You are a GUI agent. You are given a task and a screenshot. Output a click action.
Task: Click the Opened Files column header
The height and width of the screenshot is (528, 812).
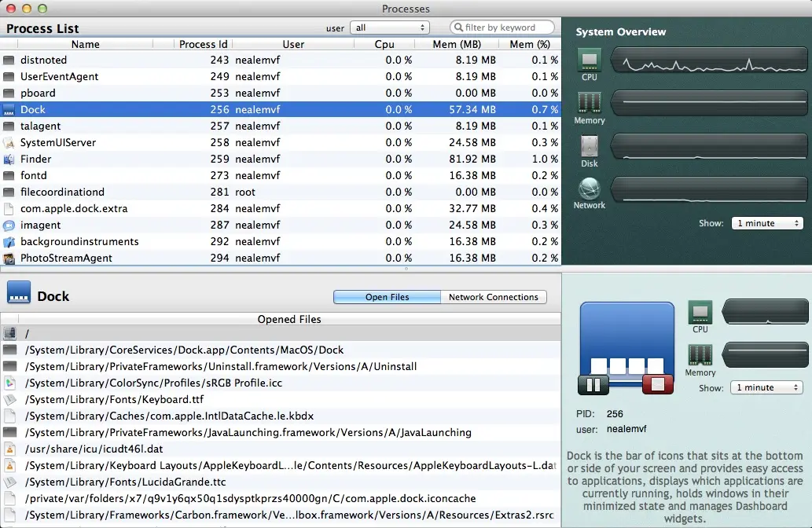[x=289, y=319]
